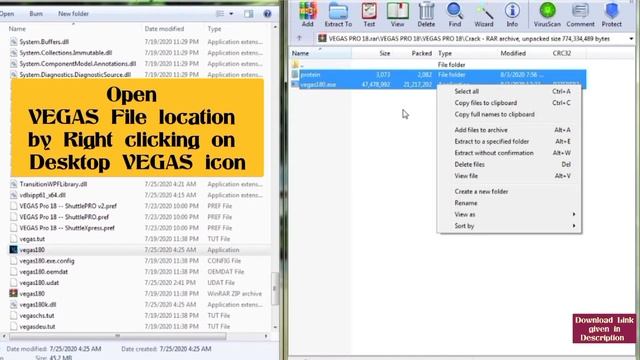Image resolution: width=640 pixels, height=360 pixels.
Task: Select vegas180.exe.config file
Action: pos(47,261)
